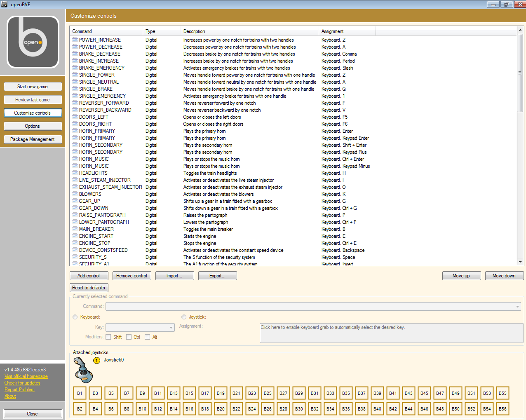Click Reset to defaults button
This screenshot has width=526, height=420.
pyautogui.click(x=89, y=288)
